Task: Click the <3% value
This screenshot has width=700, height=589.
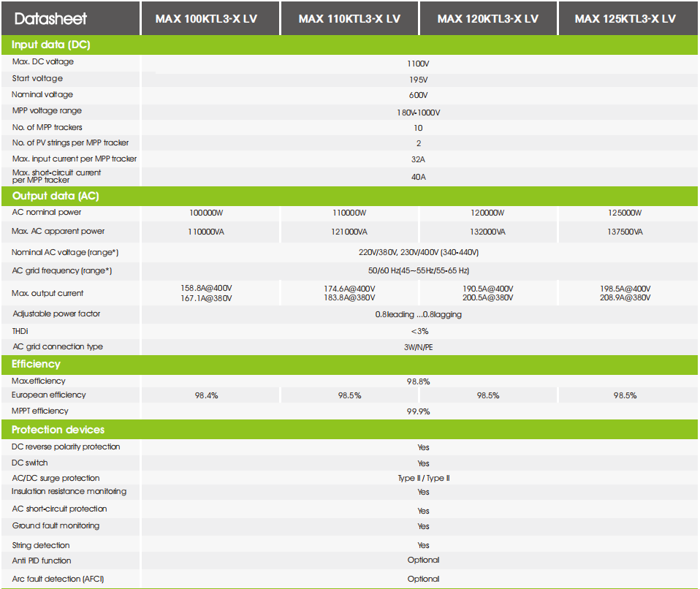Action: [x=419, y=331]
